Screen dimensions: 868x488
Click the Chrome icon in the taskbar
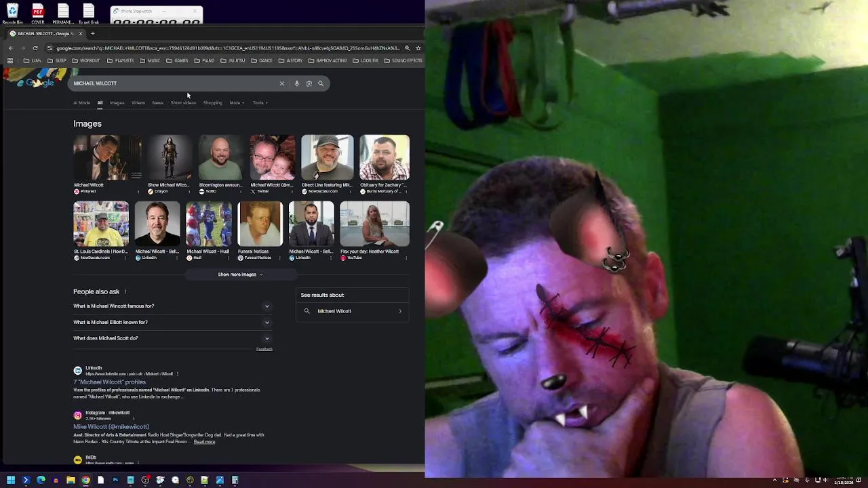point(85,480)
